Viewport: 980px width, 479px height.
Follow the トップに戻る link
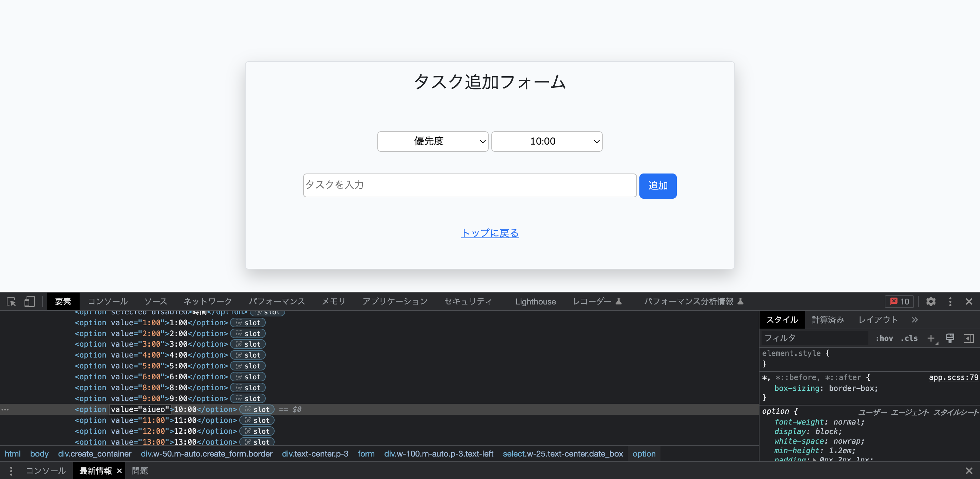(490, 233)
